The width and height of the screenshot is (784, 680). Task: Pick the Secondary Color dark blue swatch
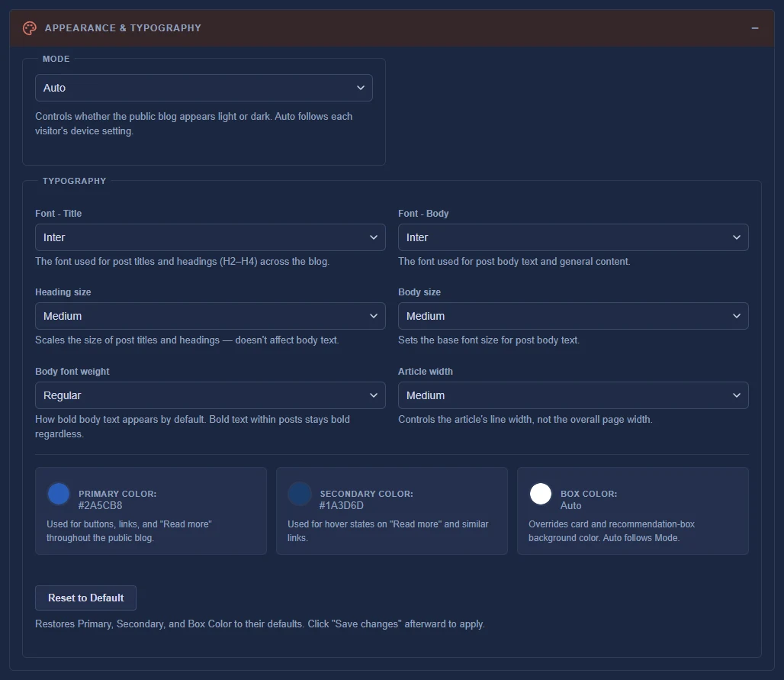[300, 494]
